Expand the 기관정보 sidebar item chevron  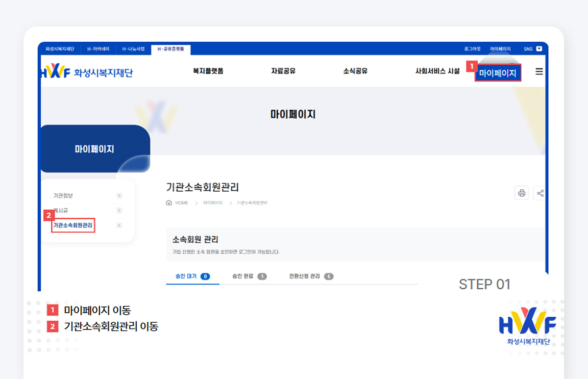pos(119,195)
